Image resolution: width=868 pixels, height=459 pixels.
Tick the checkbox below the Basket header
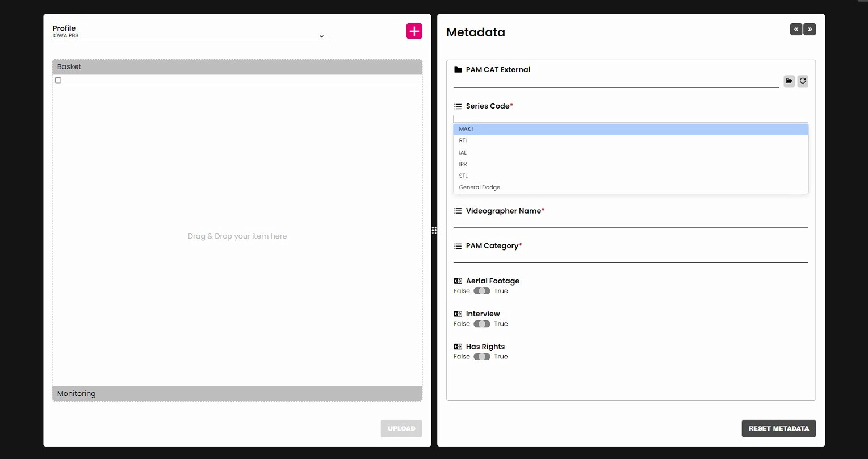(x=58, y=80)
